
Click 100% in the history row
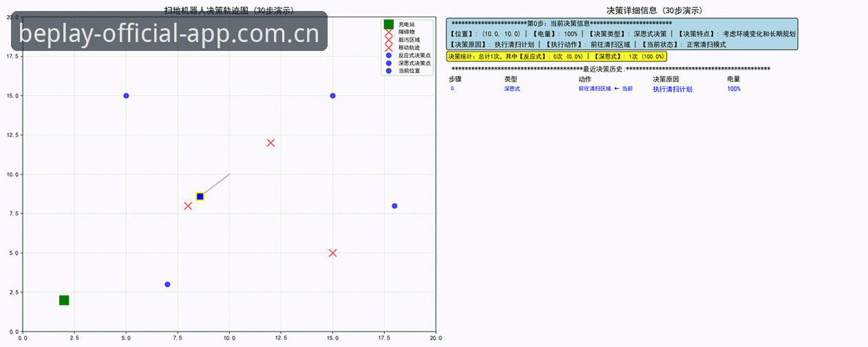point(734,89)
